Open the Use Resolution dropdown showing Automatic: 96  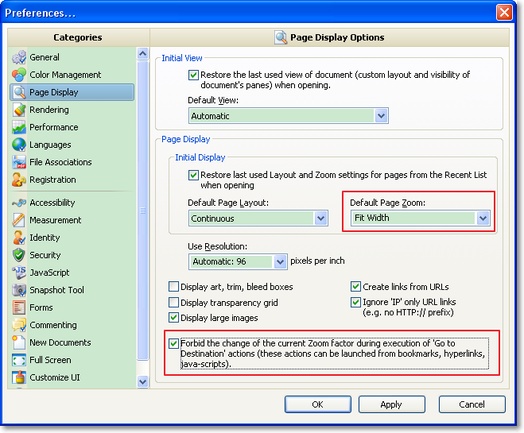[238, 262]
